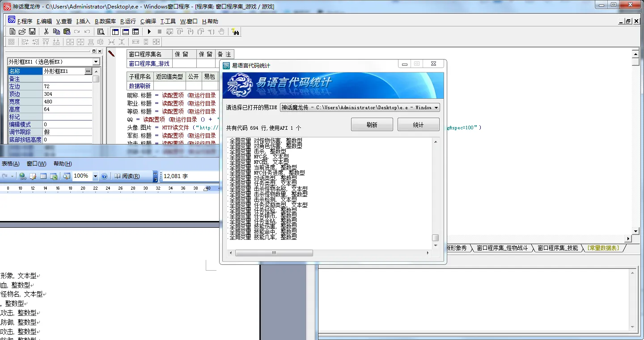Switch to the 窗口程序集_技能 tab

pyautogui.click(x=557, y=248)
